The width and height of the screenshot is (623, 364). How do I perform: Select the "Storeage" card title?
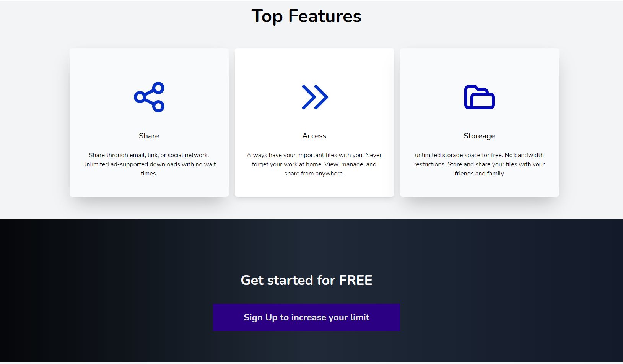pos(479,136)
